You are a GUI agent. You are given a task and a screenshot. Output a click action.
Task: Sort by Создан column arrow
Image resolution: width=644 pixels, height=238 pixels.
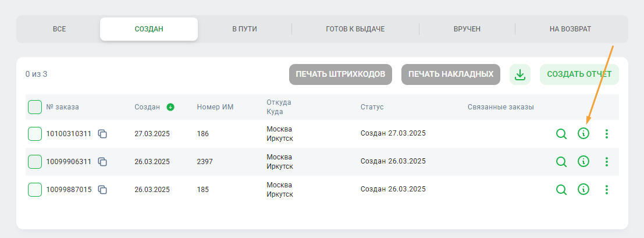170,107
